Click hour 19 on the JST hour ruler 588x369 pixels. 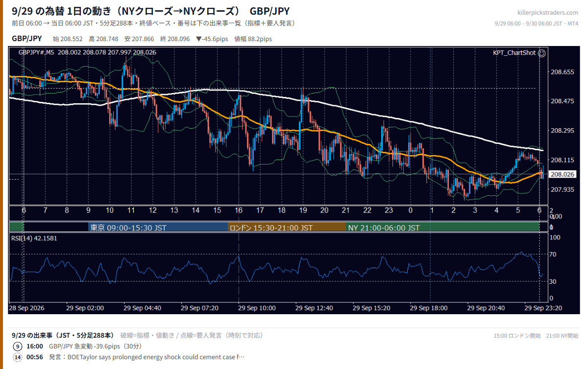pyautogui.click(x=303, y=210)
